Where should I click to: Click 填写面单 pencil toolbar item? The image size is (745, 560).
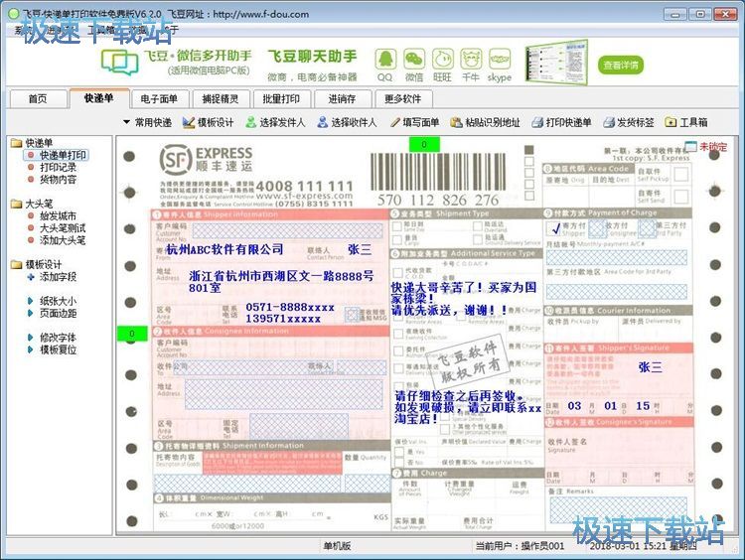pyautogui.click(x=414, y=122)
